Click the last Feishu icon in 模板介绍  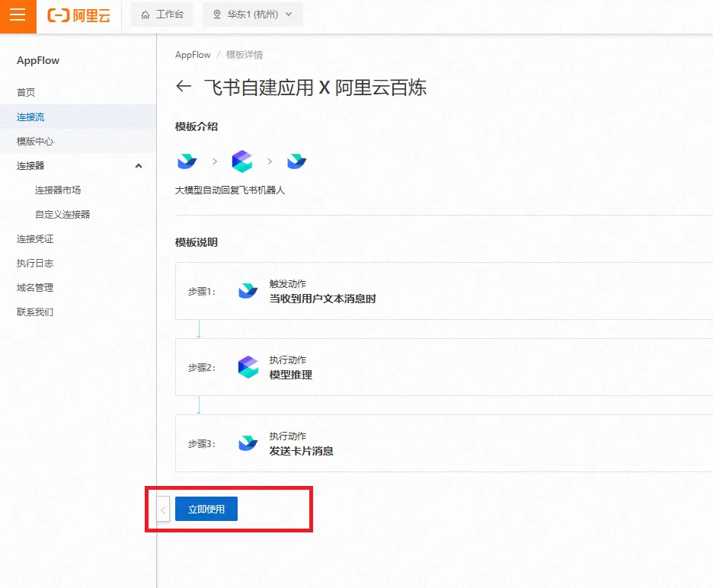tap(297, 161)
